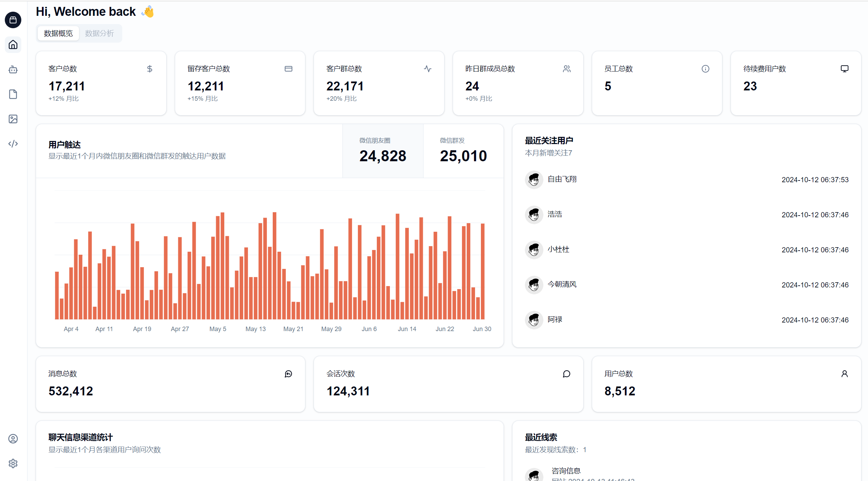Open the settings gear sidebar icon
Screen dimensions: 868x481
(13, 463)
